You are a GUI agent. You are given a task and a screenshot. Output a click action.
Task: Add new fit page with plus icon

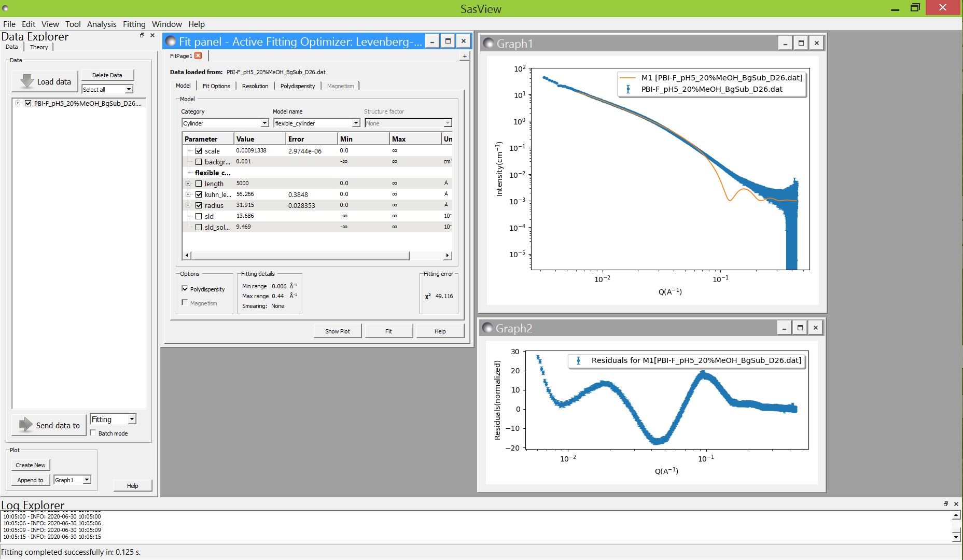click(464, 56)
